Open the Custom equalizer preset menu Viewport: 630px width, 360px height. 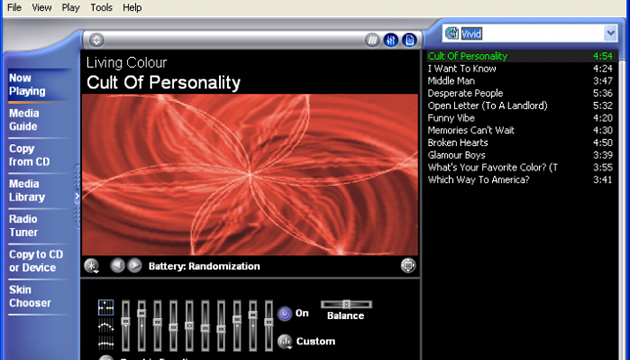(285, 342)
